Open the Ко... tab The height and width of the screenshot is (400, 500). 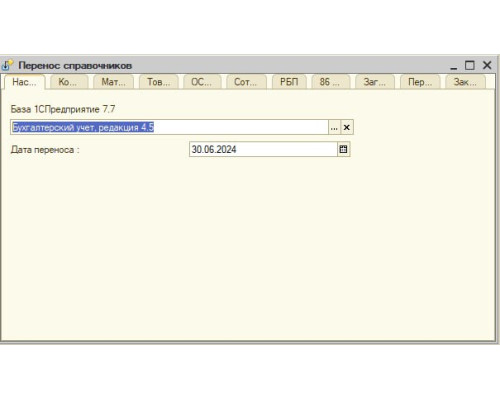69,82
